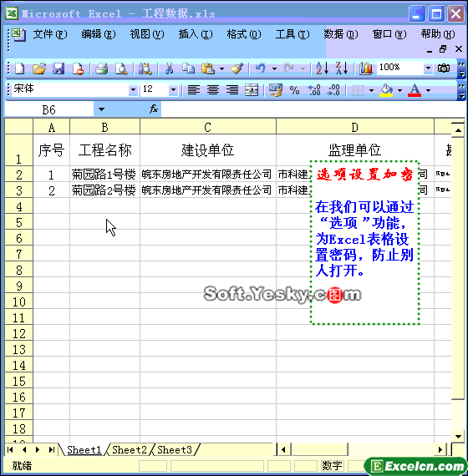Screen dimensions: 468x476
Task: Open a file with Open icon
Action: click(x=39, y=68)
